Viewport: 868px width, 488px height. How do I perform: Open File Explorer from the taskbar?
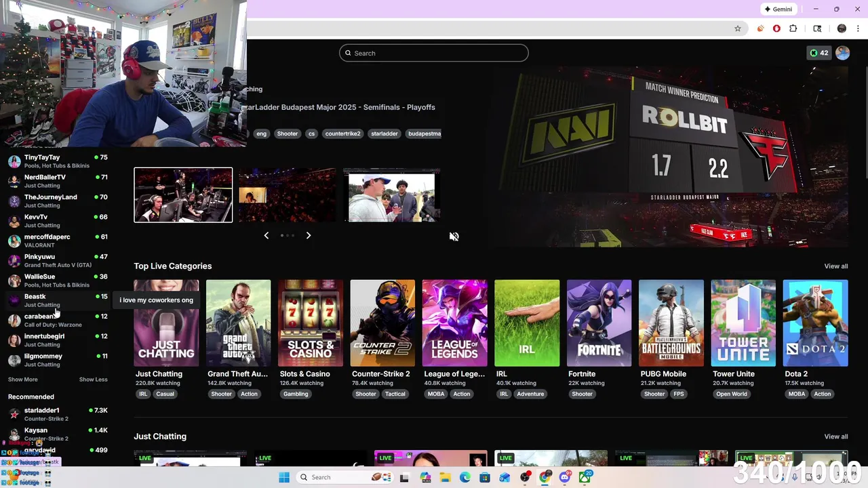coord(446,477)
